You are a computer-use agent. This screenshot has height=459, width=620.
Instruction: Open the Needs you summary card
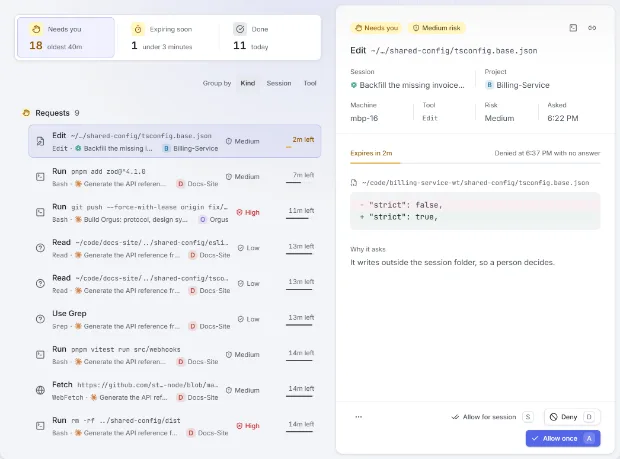tap(66, 38)
